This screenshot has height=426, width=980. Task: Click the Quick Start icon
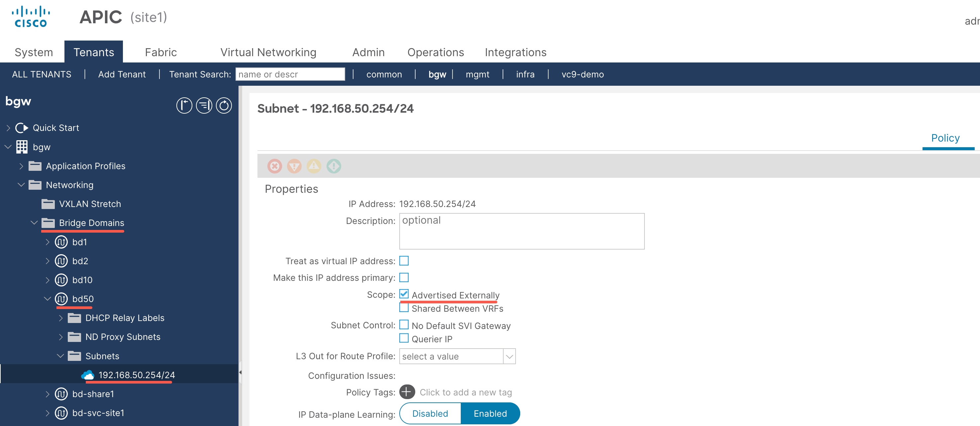[x=22, y=128]
